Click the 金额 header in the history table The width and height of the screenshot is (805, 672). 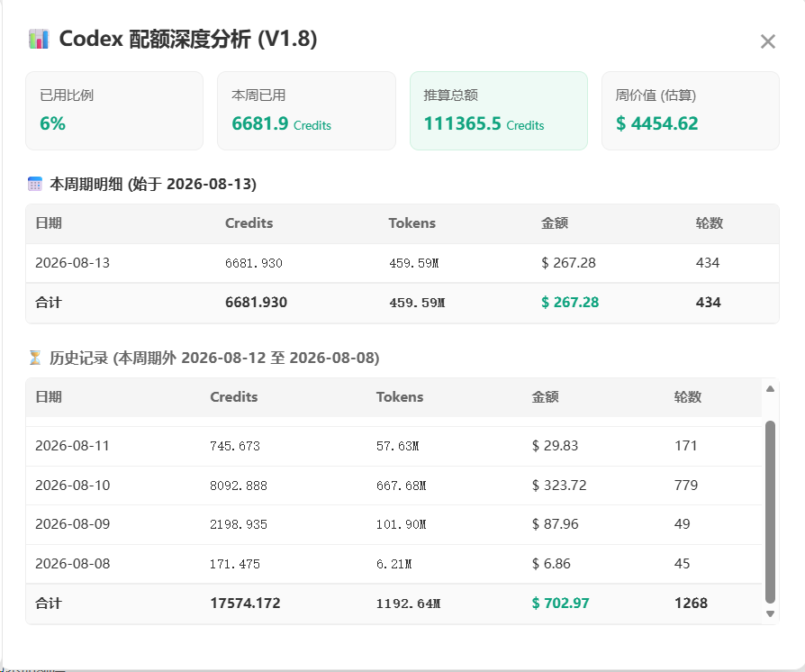(545, 396)
